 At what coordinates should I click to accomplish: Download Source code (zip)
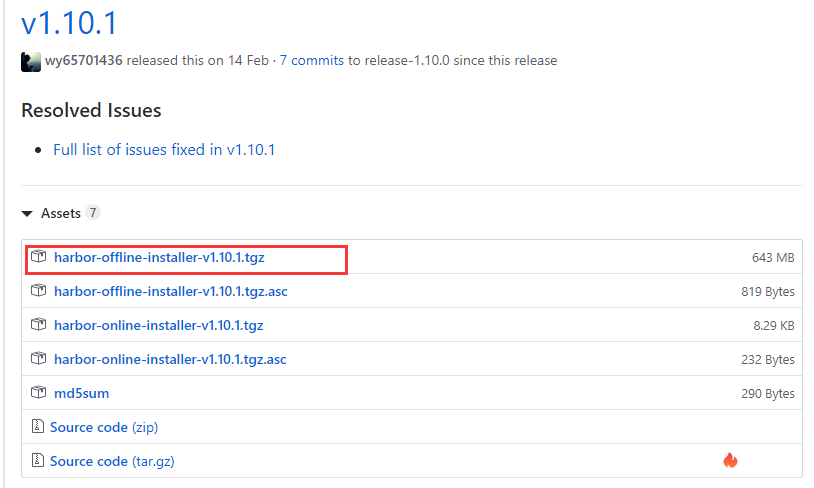point(104,427)
